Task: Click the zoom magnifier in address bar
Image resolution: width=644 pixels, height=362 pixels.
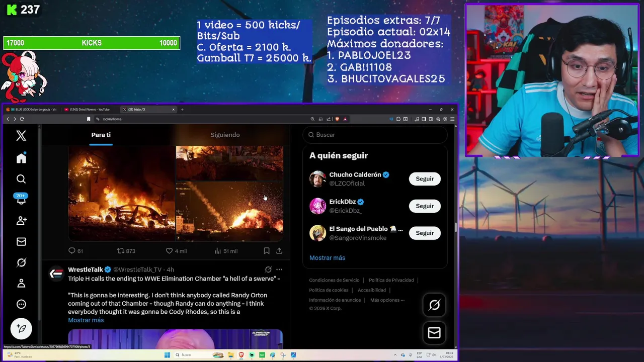Action: [312, 119]
